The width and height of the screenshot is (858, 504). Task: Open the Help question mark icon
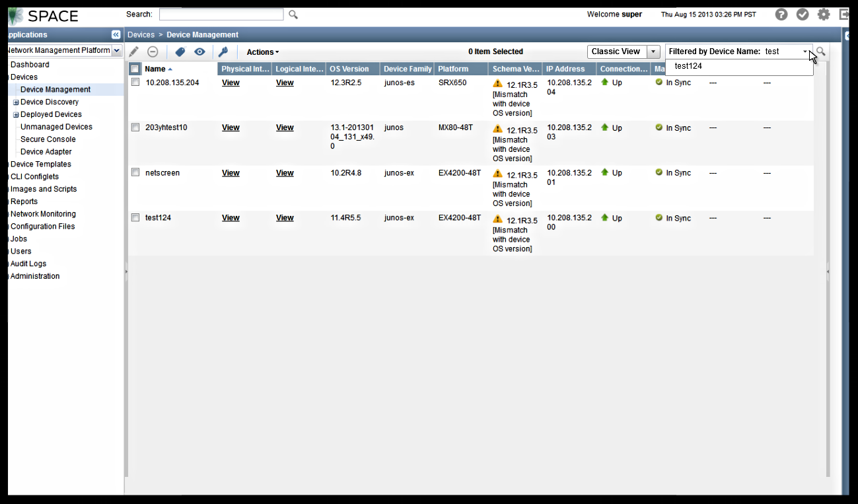tap(781, 15)
